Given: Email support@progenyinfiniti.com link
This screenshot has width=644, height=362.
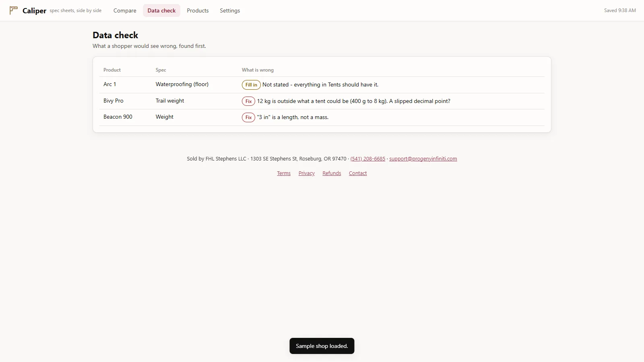Looking at the screenshot, I should [x=423, y=159].
